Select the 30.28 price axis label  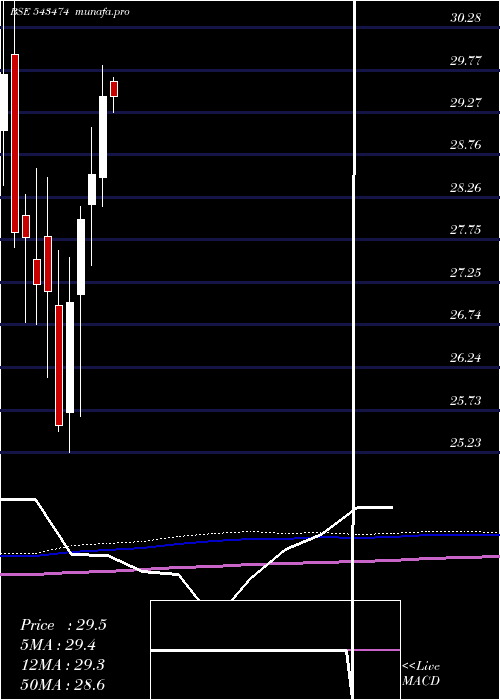[x=466, y=18]
